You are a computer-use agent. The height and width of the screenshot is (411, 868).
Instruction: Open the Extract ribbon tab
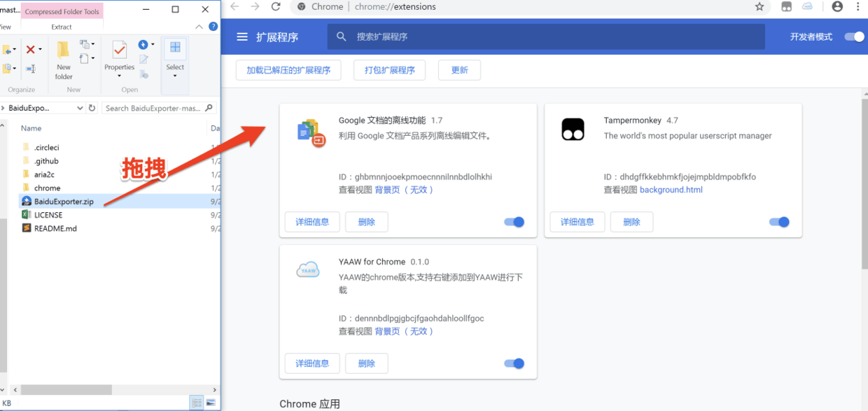coord(62,27)
